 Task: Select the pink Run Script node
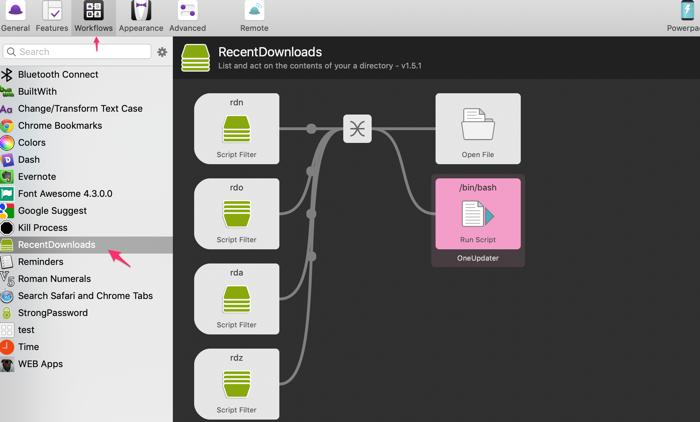(x=477, y=214)
